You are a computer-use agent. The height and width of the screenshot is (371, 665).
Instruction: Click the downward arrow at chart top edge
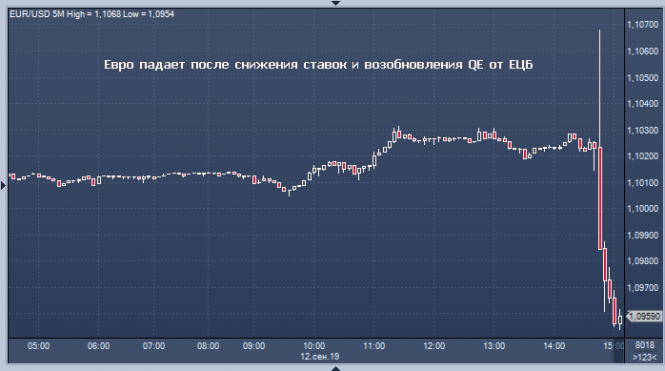click(335, 3)
